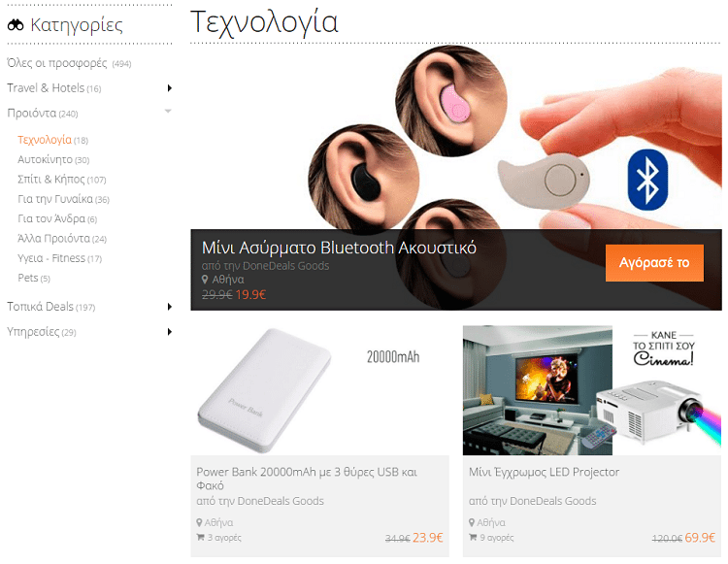This screenshot has height=564, width=728.
Task: Expand the Travel & Hotels category arrow
Action: click(170, 88)
